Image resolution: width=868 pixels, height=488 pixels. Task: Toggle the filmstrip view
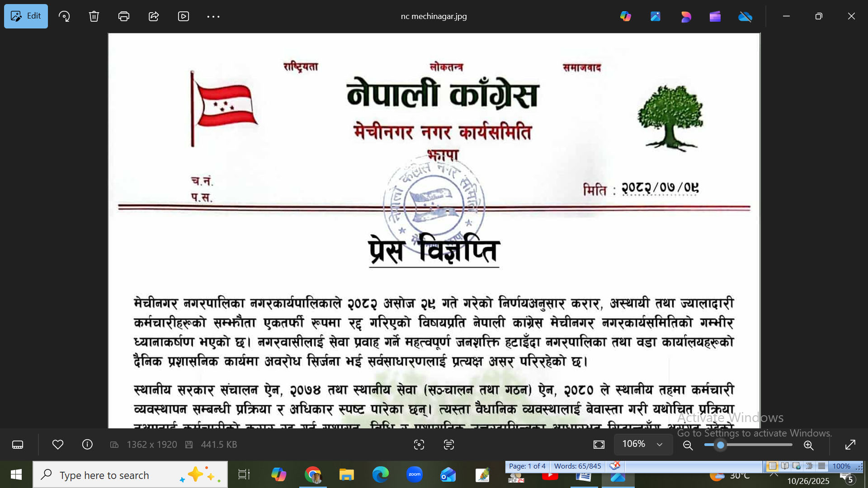18,445
